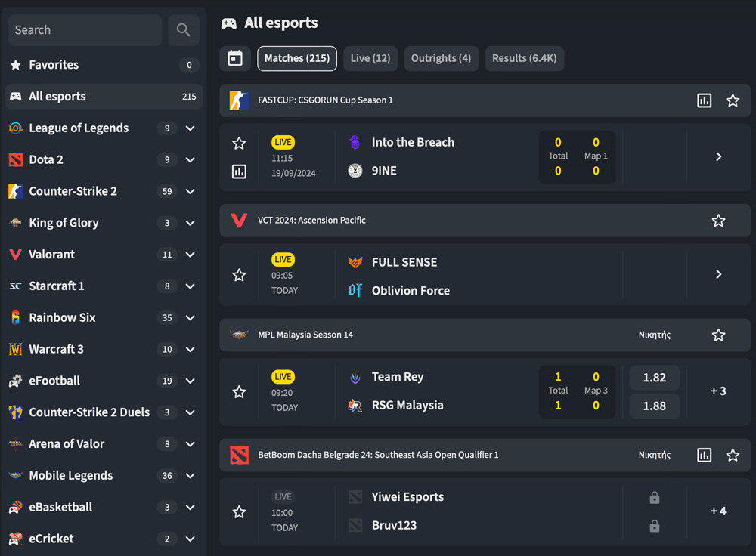756x556 pixels.
Task: Click the Search input field
Action: (x=85, y=30)
